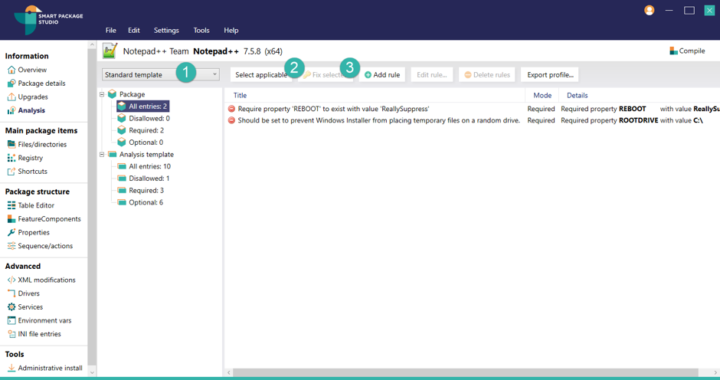This screenshot has height=380, width=720.
Task: Click the user account avatar icon
Action: click(x=649, y=10)
